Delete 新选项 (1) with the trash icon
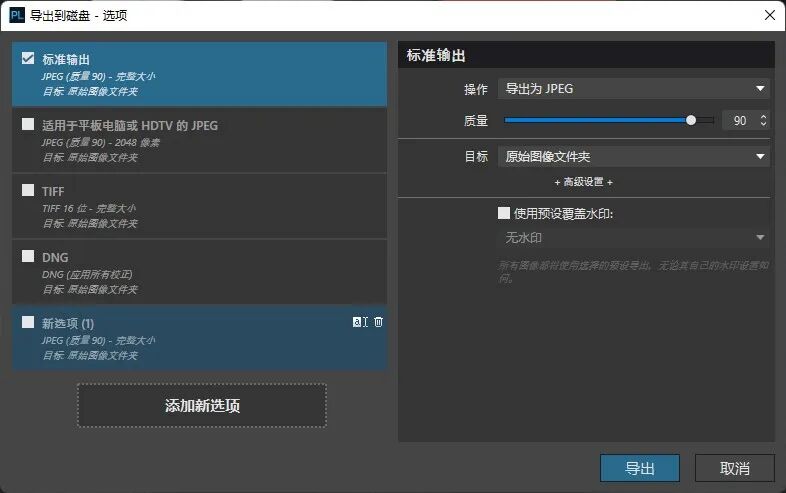The height and width of the screenshot is (493, 786). pos(378,322)
